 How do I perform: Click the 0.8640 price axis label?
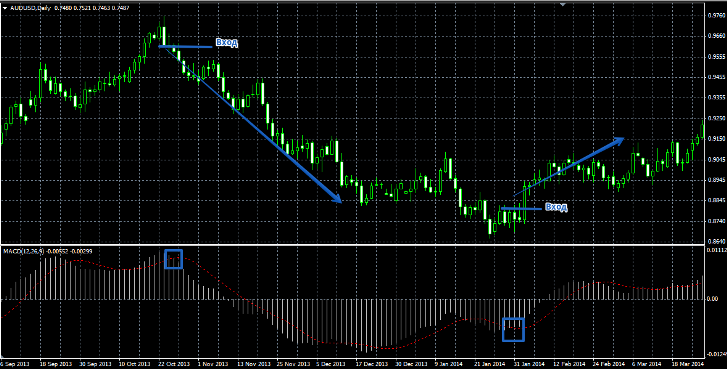(716, 241)
